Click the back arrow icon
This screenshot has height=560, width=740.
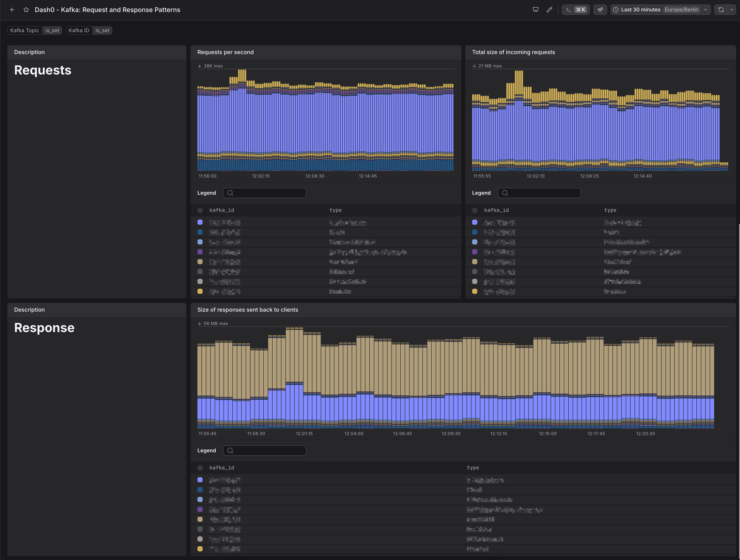pos(12,10)
